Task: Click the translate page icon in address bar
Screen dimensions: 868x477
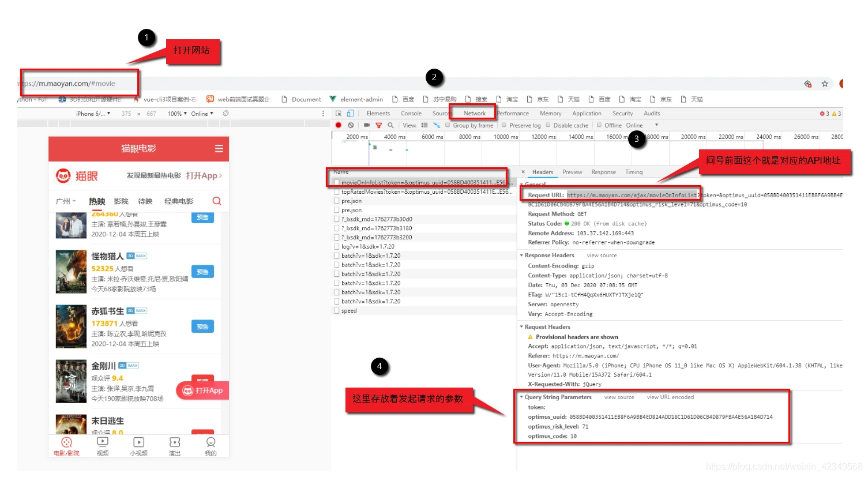Action: [x=808, y=84]
